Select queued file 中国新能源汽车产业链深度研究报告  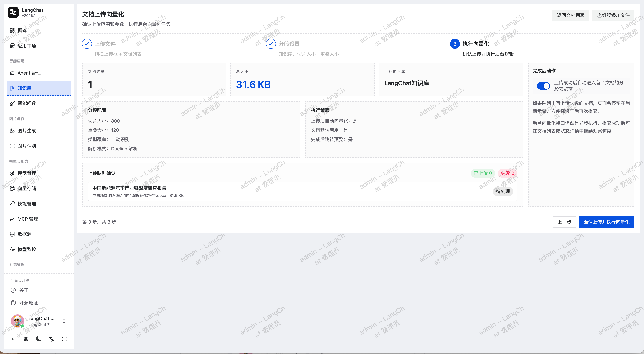302,191
